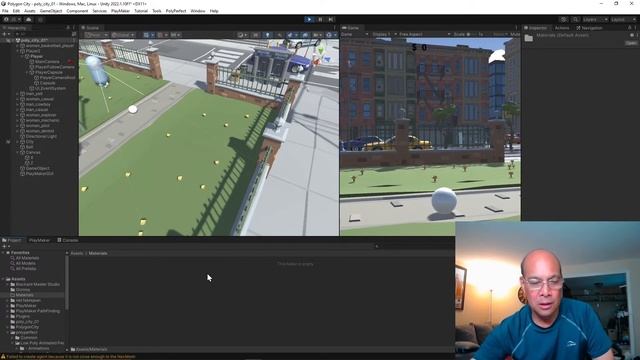
Task: Open the Hierarchy add (+) dropdown
Action: click(x=5, y=34)
